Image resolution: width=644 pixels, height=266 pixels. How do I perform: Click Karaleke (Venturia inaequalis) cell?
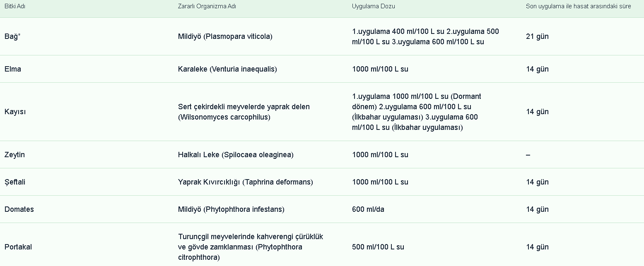(x=227, y=69)
